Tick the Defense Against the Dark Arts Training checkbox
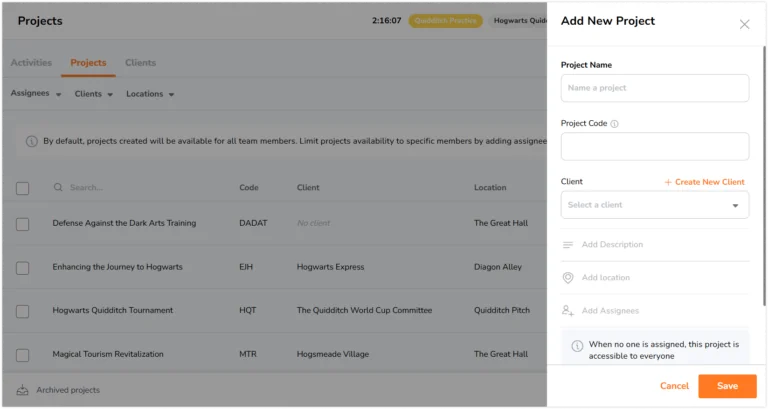The image size is (768, 409). pos(23,224)
